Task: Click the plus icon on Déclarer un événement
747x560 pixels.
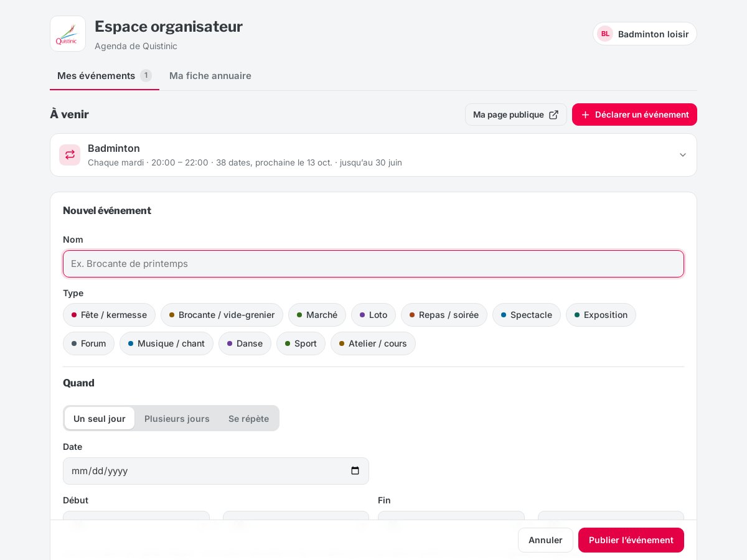Action: tap(585, 114)
